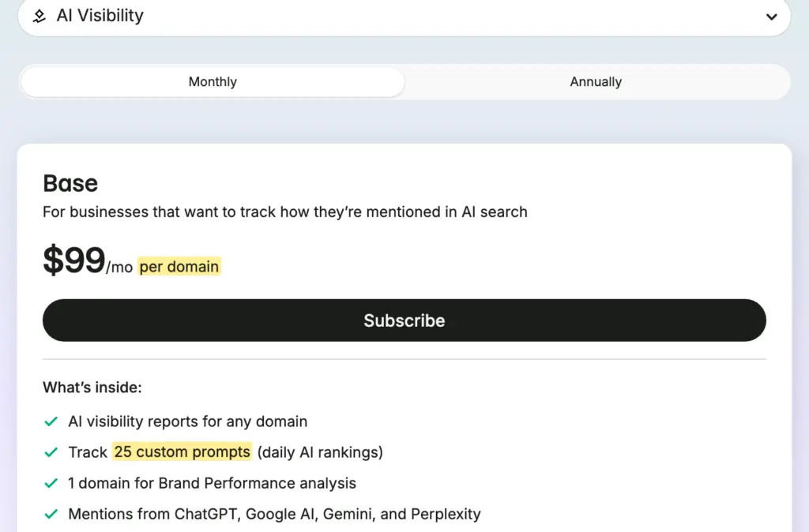Subscribe to the Base plan
This screenshot has width=809, height=532.
click(x=404, y=320)
